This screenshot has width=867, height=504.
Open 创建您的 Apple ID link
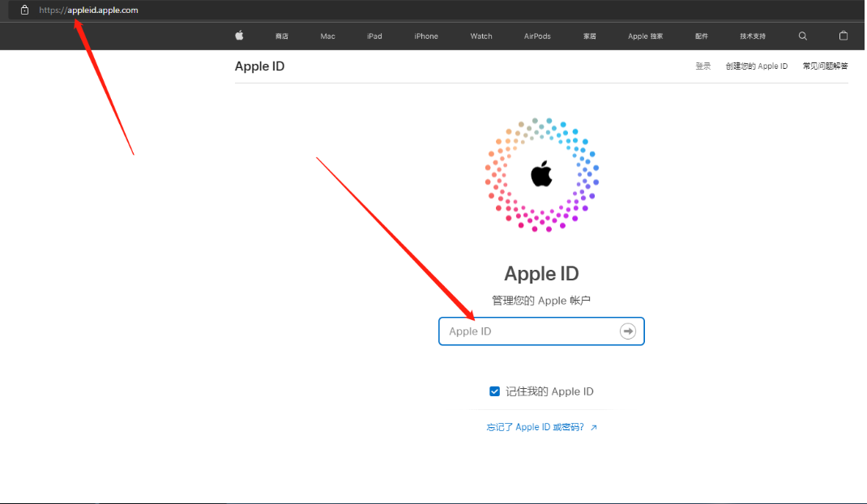click(x=756, y=66)
